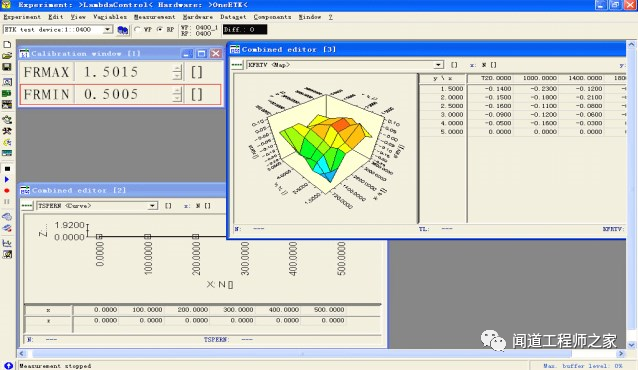The image size is (638, 370).
Task: Click the Open folder icon in left toolbar
Action: tap(7, 56)
